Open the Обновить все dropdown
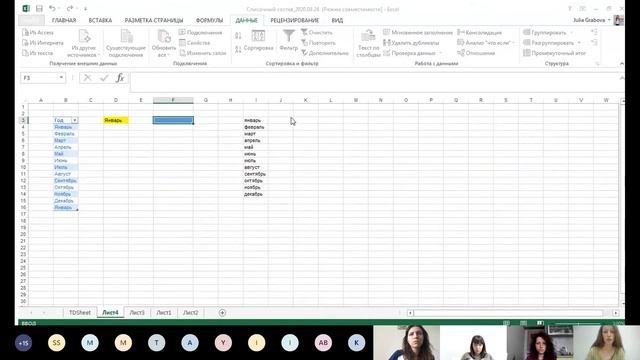Image resolution: width=640 pixels, height=360 pixels. (x=164, y=51)
